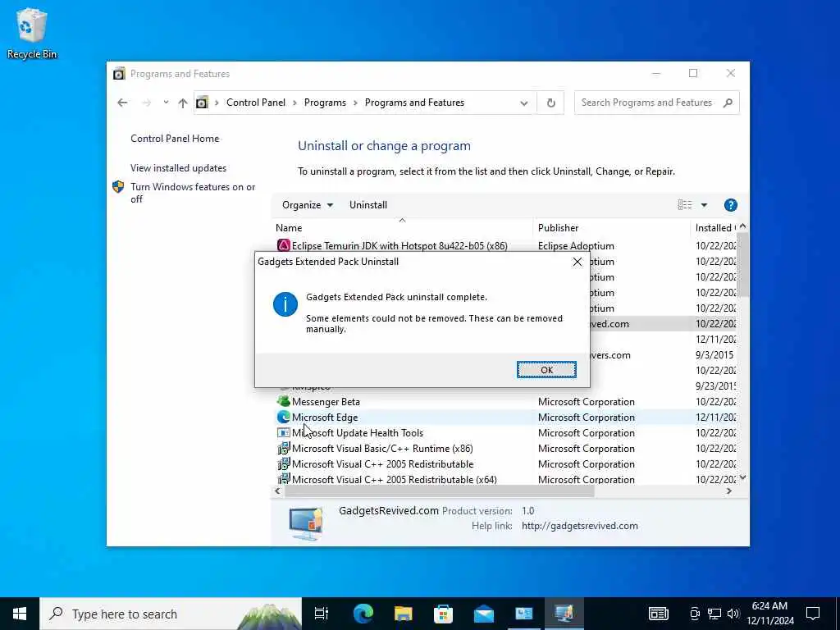The height and width of the screenshot is (630, 840).
Task: Click OK in the uninstall dialog
Action: pos(546,370)
